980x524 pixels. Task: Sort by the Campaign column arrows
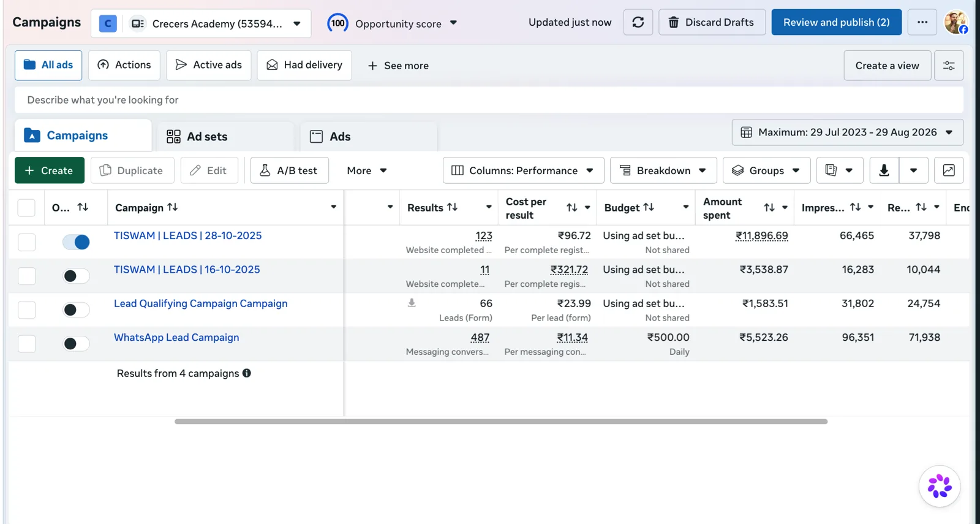click(x=173, y=207)
